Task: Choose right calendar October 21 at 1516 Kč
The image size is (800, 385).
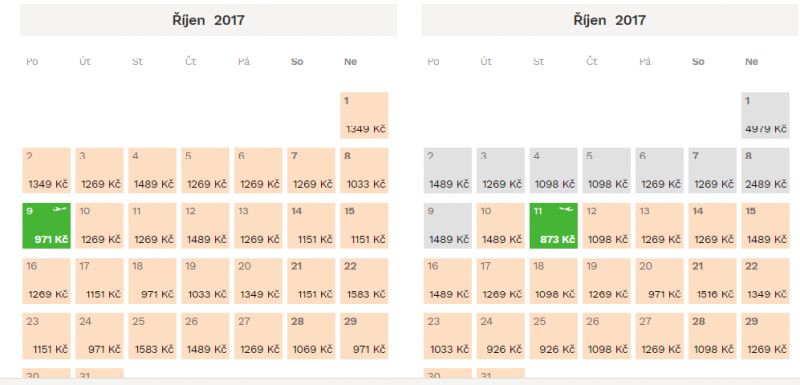Action: click(x=712, y=281)
